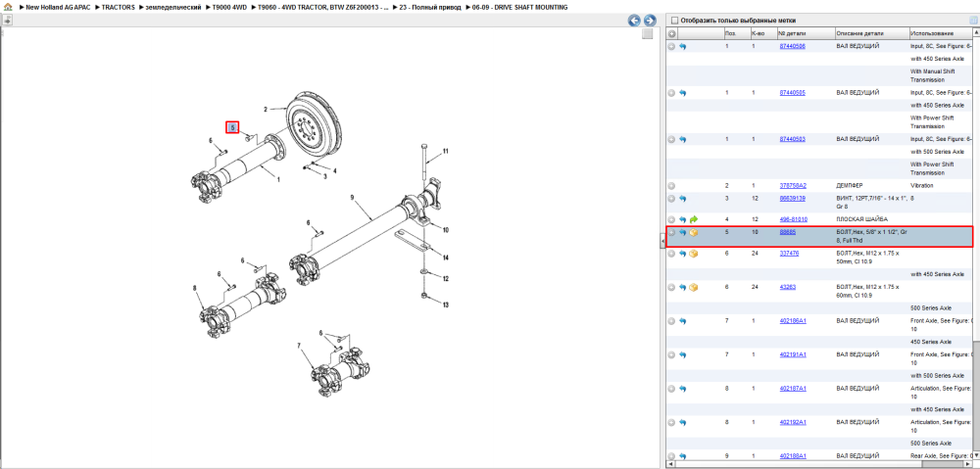Click package box icon for part 88685
The image size is (980, 469).
pos(694,232)
